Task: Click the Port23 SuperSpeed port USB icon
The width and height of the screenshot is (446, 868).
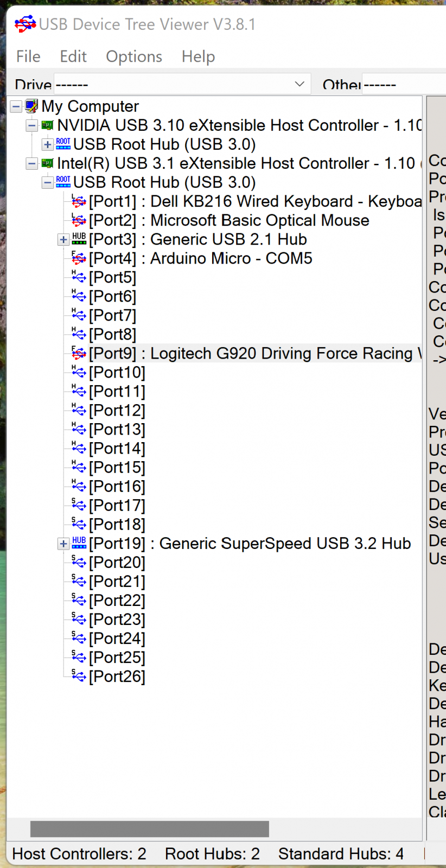Action: [x=79, y=619]
